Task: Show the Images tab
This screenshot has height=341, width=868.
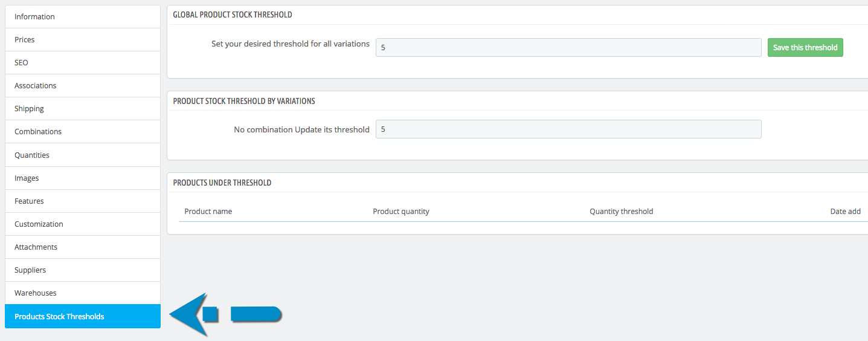Action: (x=27, y=178)
